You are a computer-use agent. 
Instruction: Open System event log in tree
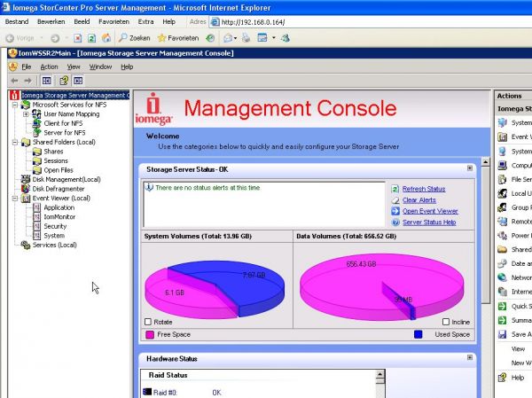[x=54, y=236]
